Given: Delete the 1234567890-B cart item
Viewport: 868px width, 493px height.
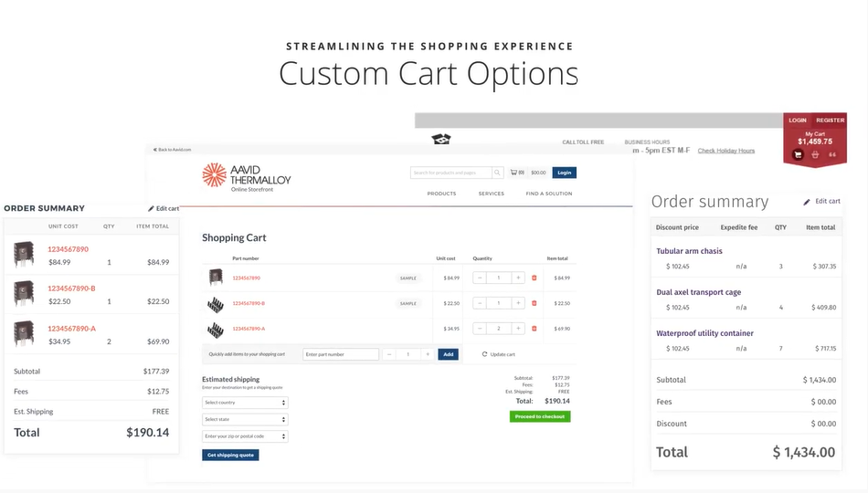Looking at the screenshot, I should 535,303.
